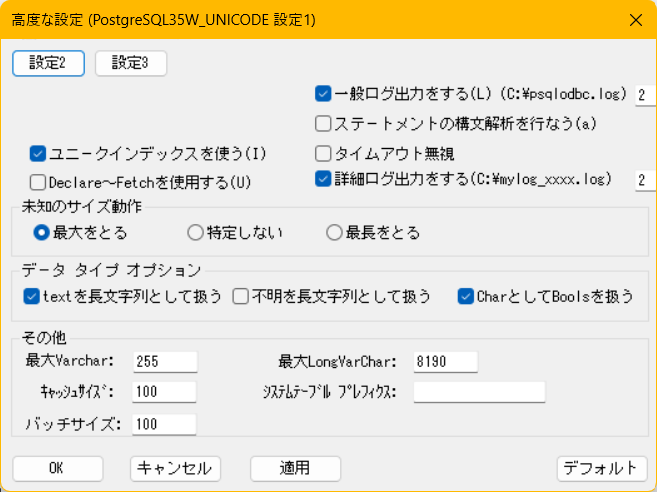Uncheck 詳細ログ出力をする checkbox
Screen dimensions: 657x492
[x=323, y=179]
